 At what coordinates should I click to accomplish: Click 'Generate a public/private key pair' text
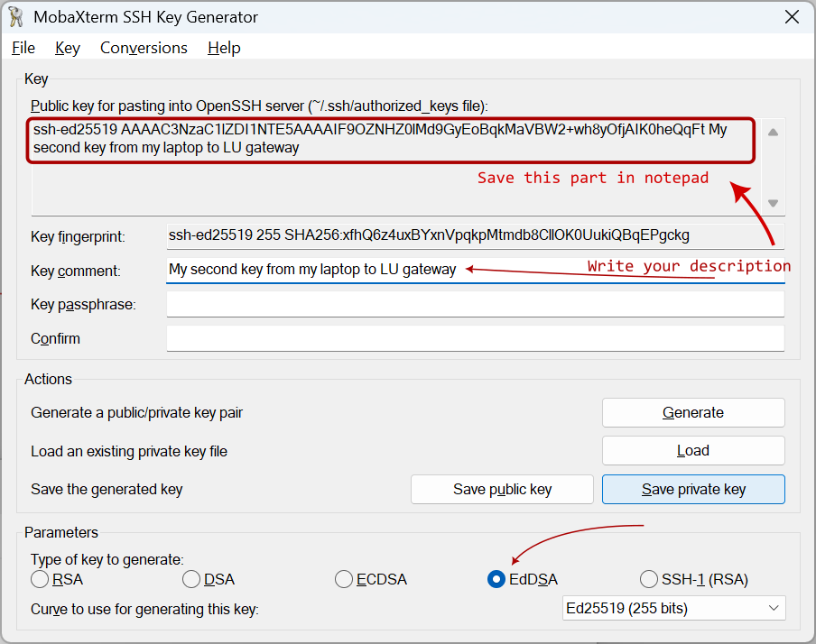[137, 412]
